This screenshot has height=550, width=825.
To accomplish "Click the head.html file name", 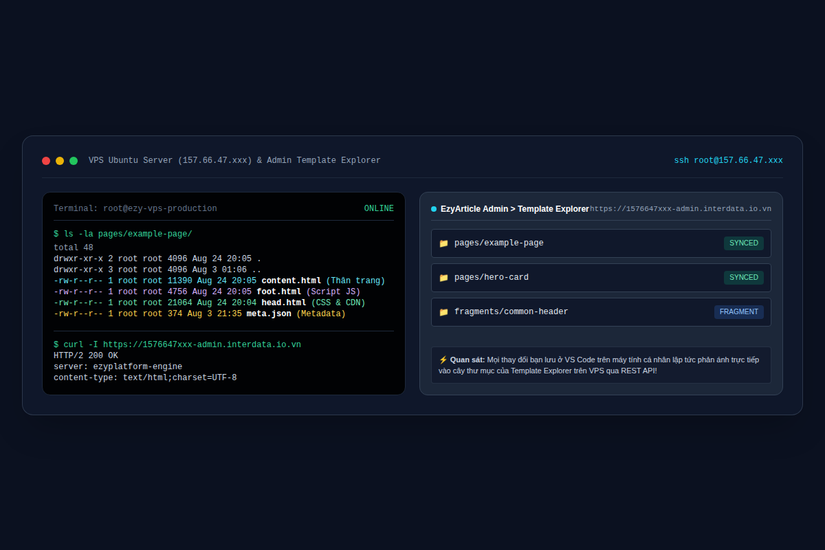I will point(284,303).
